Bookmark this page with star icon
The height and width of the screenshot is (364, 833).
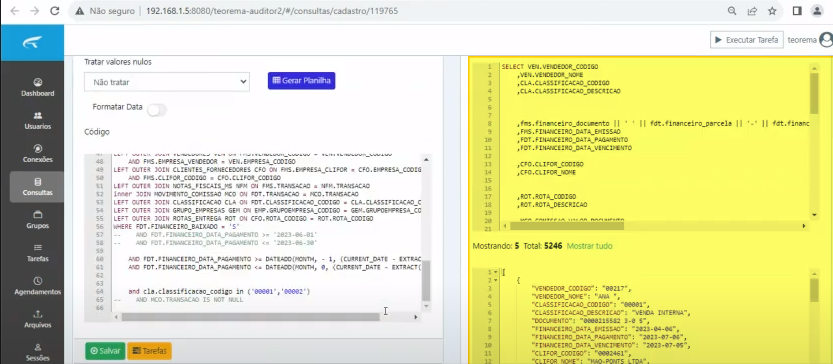772,11
